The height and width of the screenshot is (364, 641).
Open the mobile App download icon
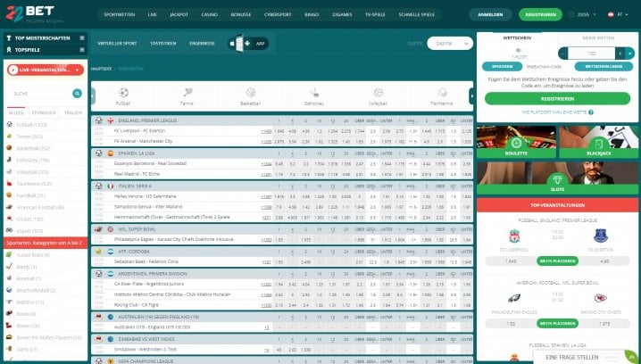tap(248, 44)
